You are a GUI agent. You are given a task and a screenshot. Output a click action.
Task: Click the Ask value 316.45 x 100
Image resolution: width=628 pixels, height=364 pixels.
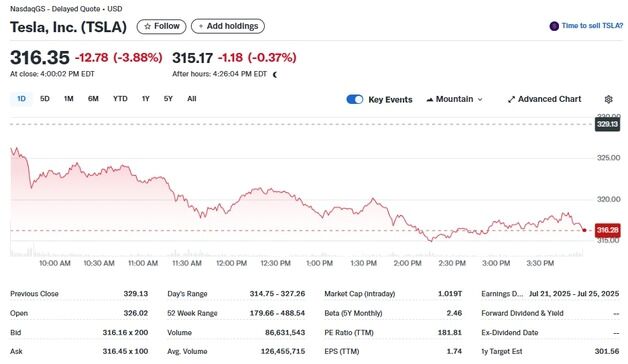[125, 352]
